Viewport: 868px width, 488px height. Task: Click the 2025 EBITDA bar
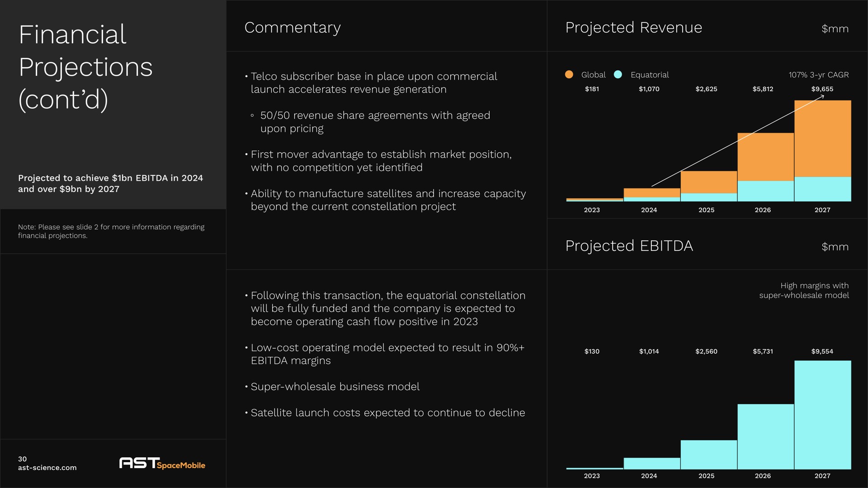coord(709,455)
